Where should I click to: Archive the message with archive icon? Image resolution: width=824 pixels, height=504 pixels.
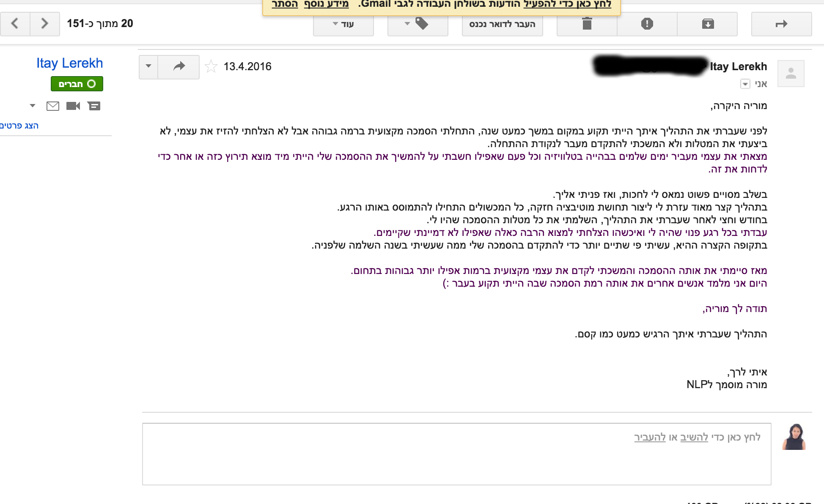tap(707, 24)
